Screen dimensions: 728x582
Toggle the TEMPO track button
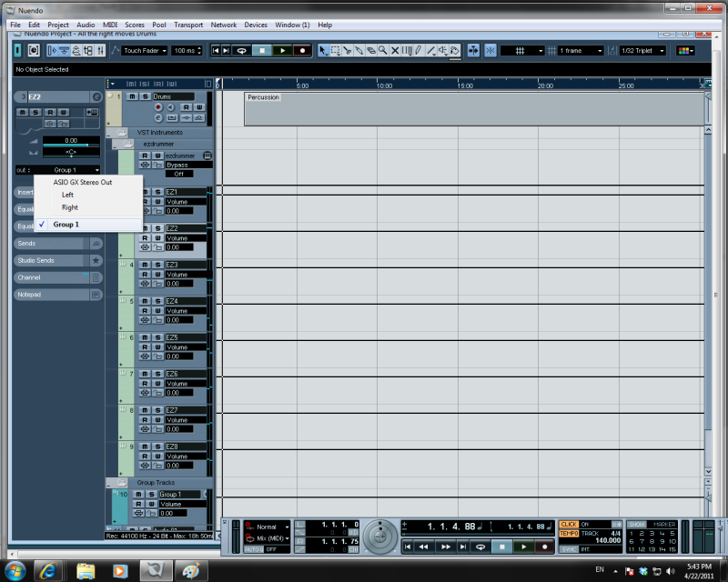click(x=568, y=534)
